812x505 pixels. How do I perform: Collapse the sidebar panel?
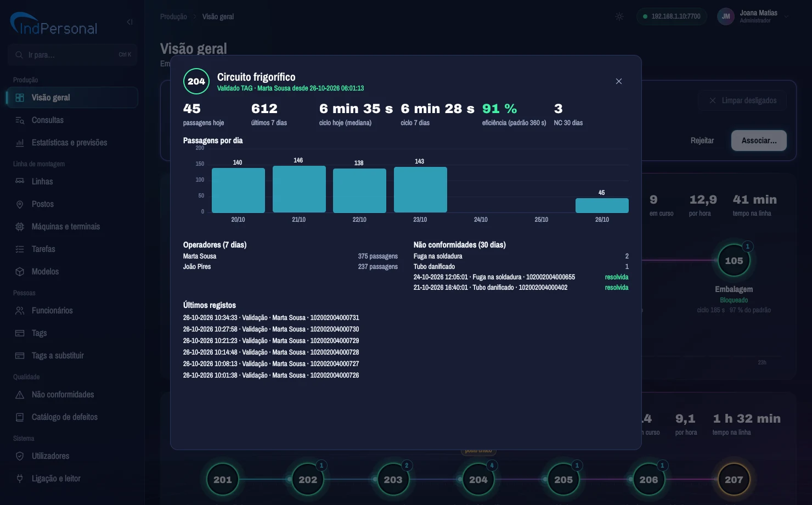(x=130, y=22)
